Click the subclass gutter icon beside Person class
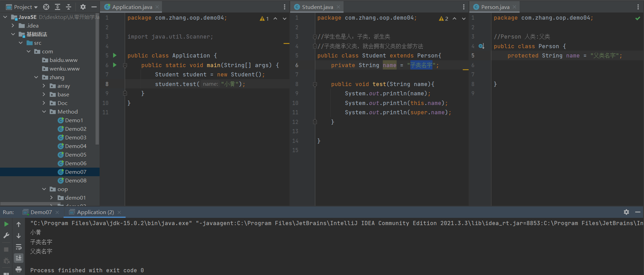644x275 pixels. point(481,46)
